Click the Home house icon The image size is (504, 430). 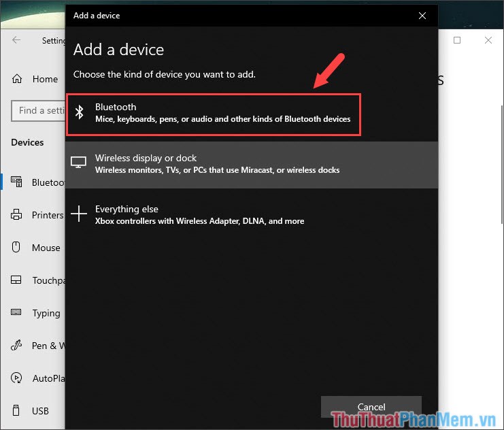(x=17, y=78)
